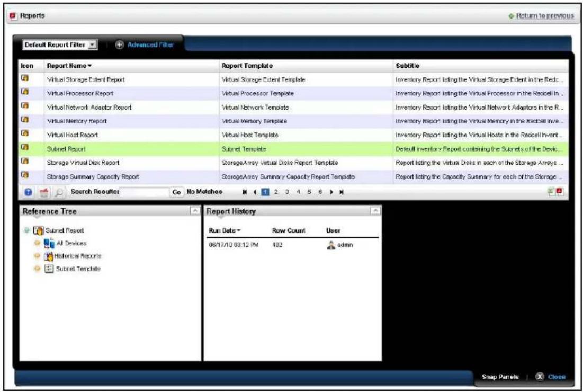Collapse the Reference Tree panel

pos(195,211)
